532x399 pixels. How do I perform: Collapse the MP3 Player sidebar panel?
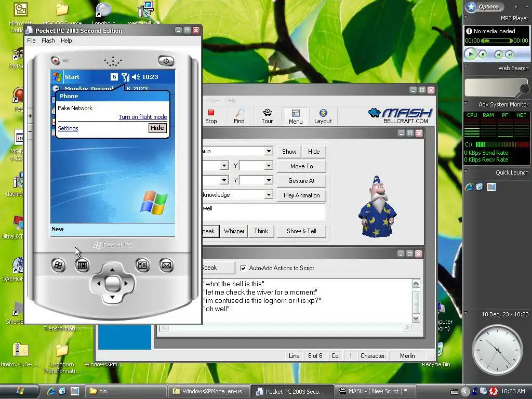click(x=466, y=17)
